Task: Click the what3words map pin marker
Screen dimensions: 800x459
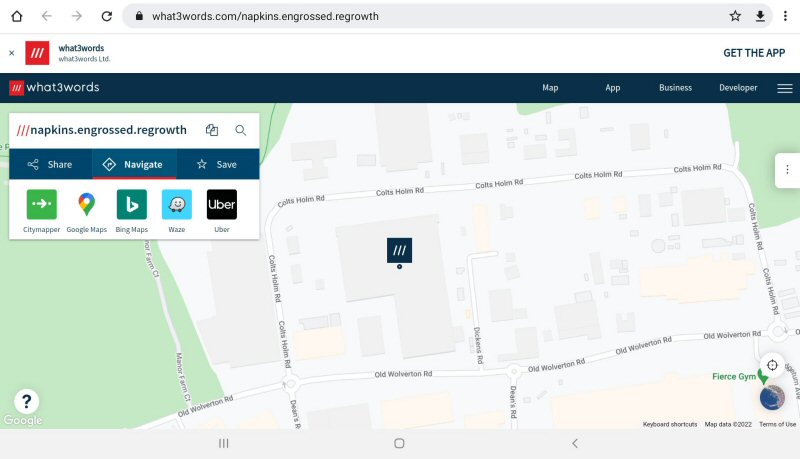Action: pyautogui.click(x=399, y=251)
